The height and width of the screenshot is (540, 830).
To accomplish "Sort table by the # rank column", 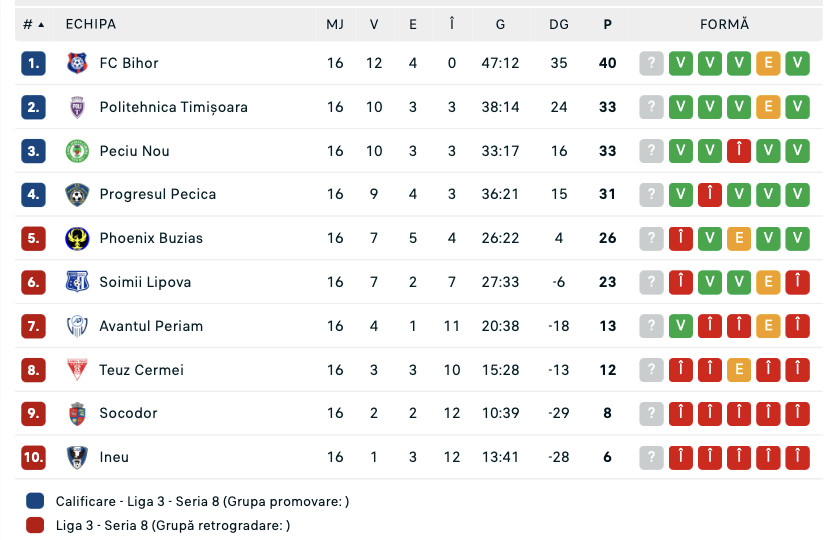I will click(x=33, y=24).
